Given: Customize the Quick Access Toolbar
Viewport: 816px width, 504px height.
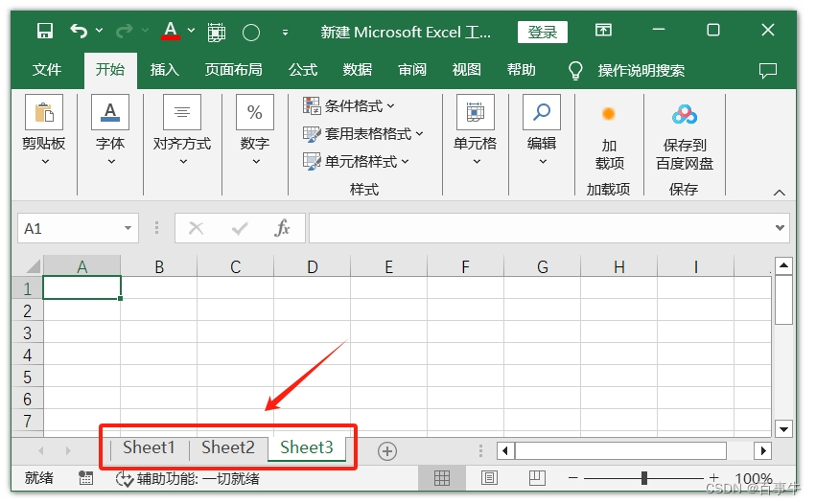Looking at the screenshot, I should [285, 33].
